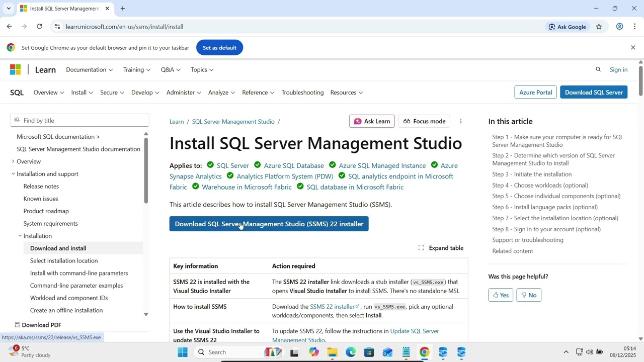The width and height of the screenshot is (644, 362).
Task: Open the Install menu in SQL navbar
Action: 82,93
